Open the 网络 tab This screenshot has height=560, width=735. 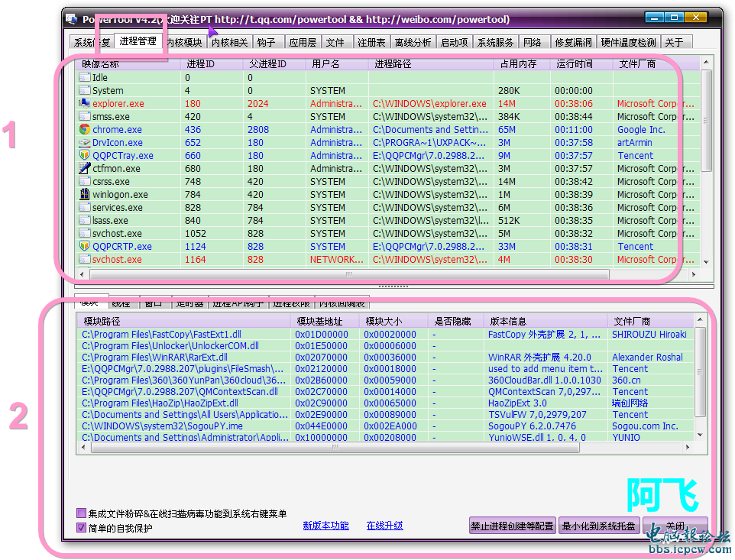(533, 42)
